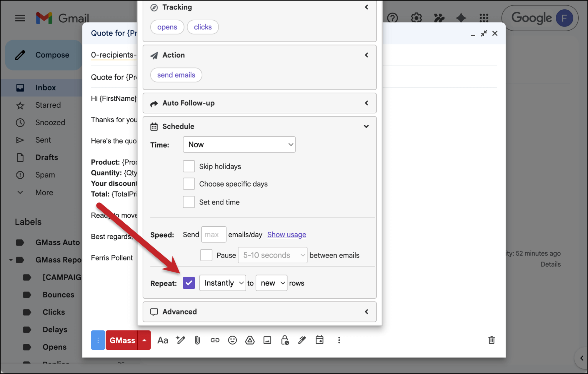
Task: Open formatting options Aa icon
Action: click(163, 340)
